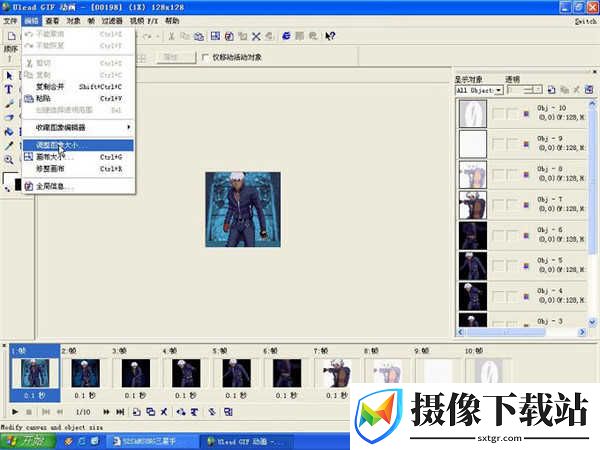
Task: Choose 全局信息 from the edit menu
Action: coord(78,186)
